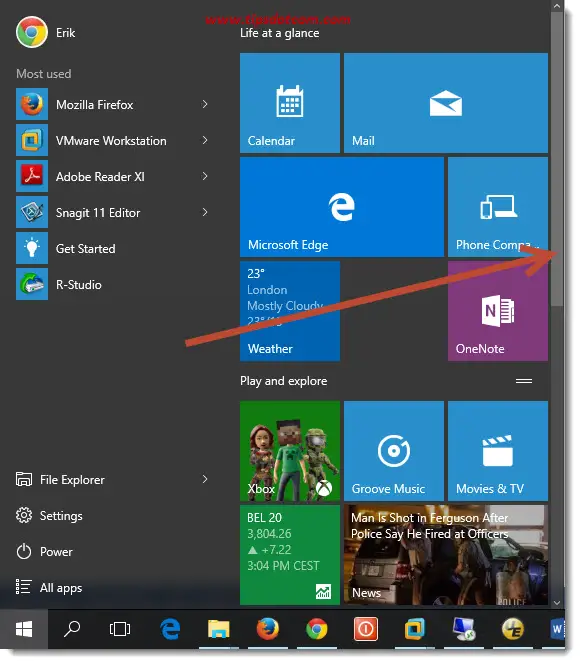Open the Xbox tile

pos(290,451)
